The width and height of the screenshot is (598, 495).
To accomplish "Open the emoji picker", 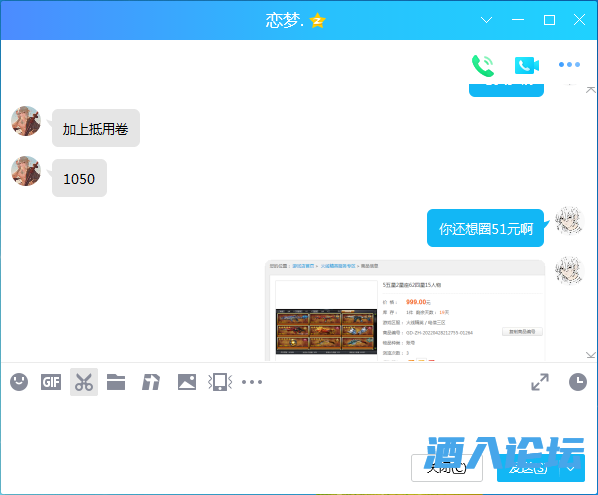I will pyautogui.click(x=19, y=382).
